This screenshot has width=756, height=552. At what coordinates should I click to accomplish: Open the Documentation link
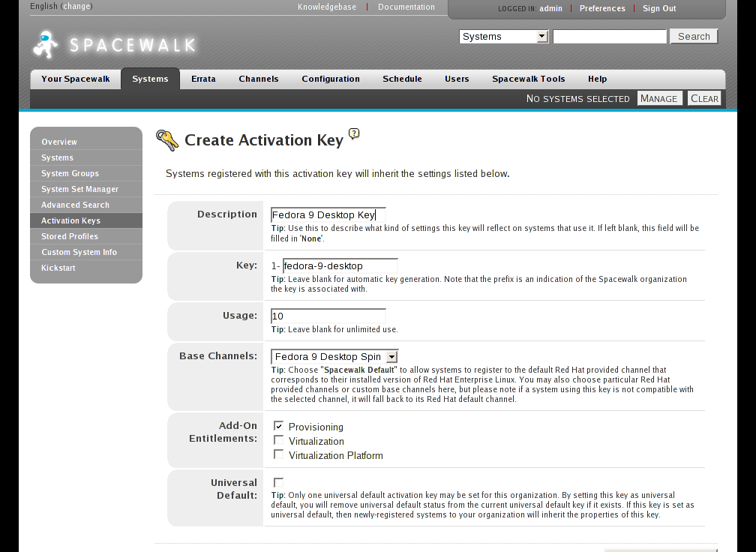[406, 7]
